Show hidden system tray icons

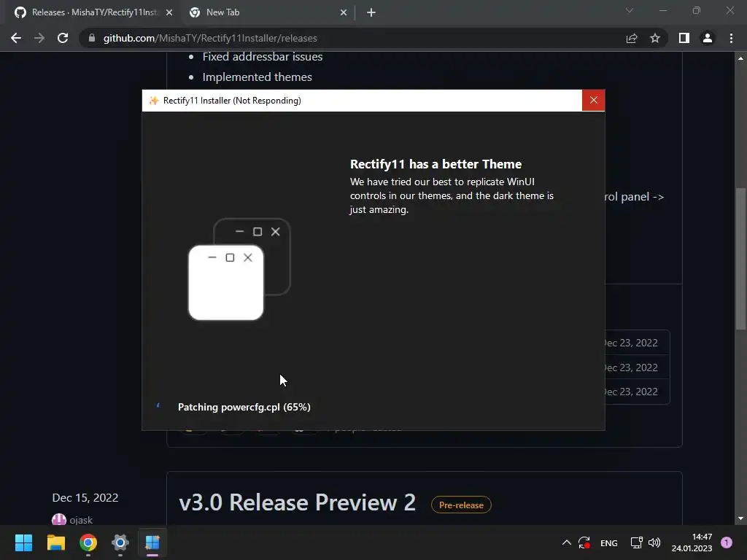tap(566, 542)
